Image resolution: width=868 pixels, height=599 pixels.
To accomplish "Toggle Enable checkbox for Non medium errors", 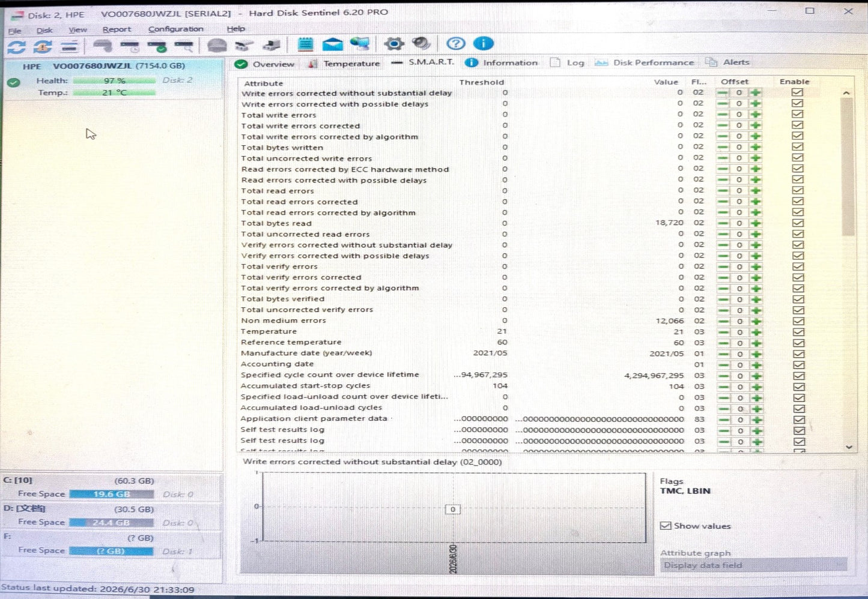I will 799,321.
